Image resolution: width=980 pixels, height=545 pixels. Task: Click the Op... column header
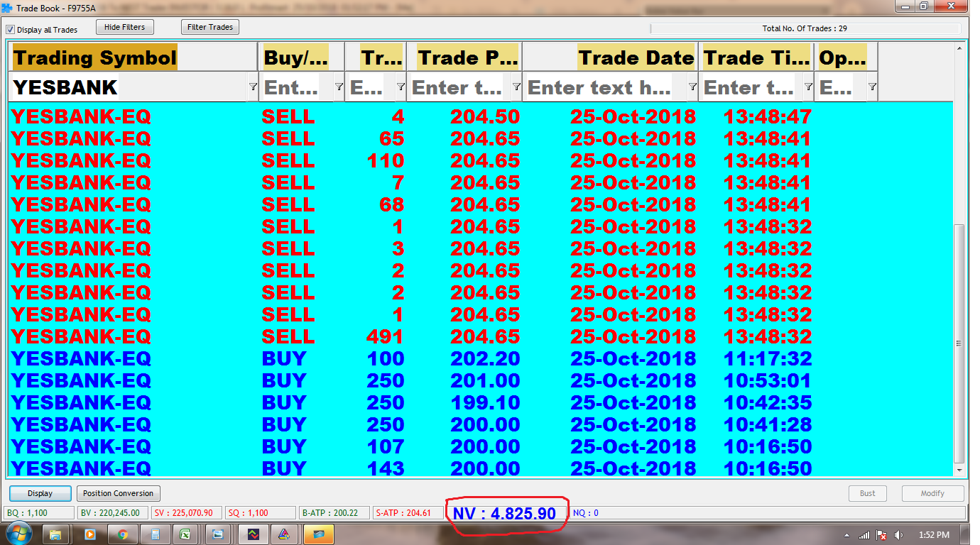click(846, 57)
